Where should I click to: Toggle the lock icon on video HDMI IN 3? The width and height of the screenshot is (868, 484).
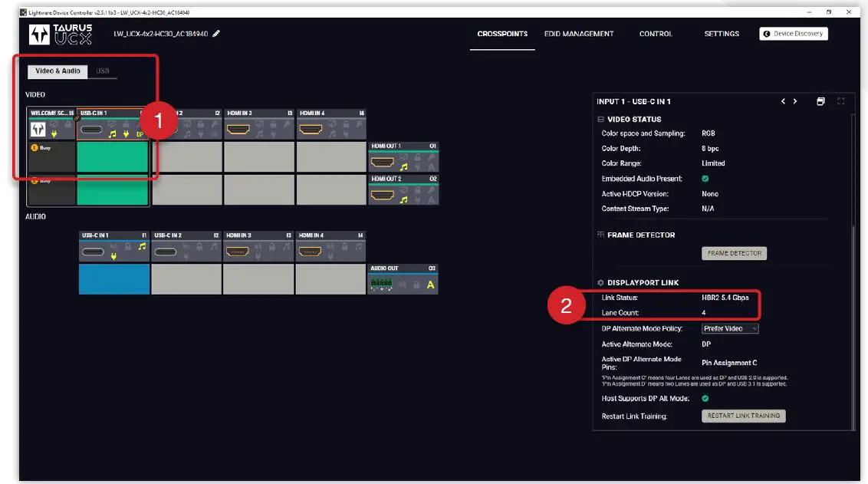click(273, 126)
